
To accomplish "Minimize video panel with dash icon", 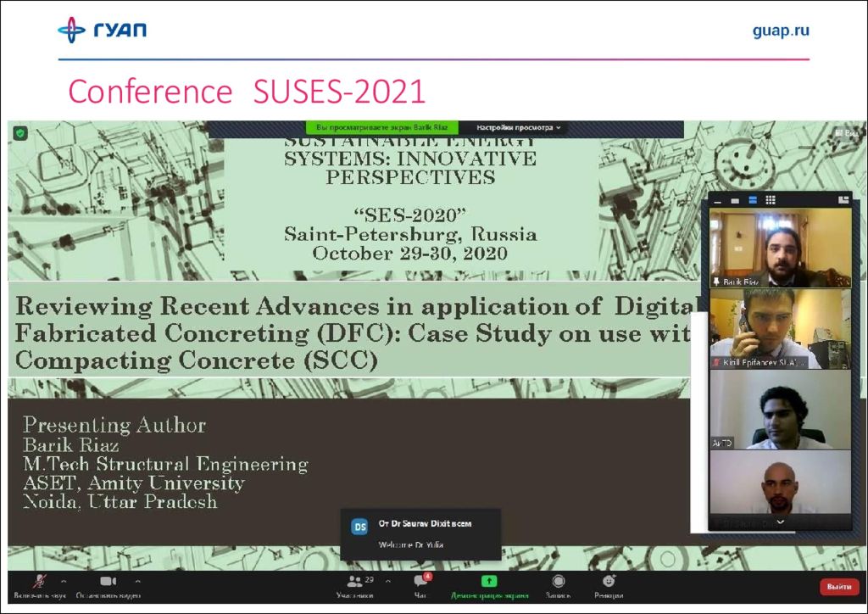I will pyautogui.click(x=718, y=201).
